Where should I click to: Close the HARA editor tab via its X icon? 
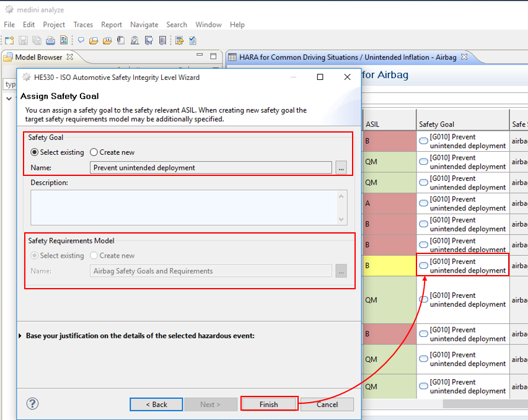click(x=464, y=57)
